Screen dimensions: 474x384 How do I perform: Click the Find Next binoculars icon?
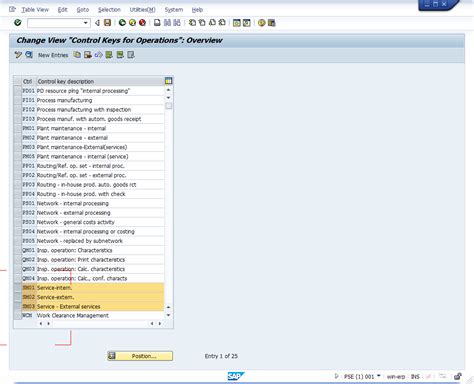point(177,23)
